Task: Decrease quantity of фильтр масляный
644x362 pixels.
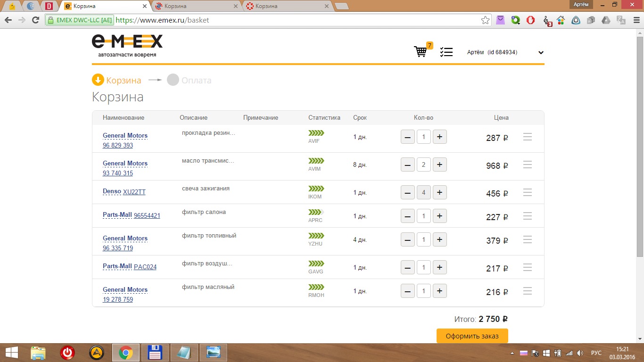Action: click(408, 291)
